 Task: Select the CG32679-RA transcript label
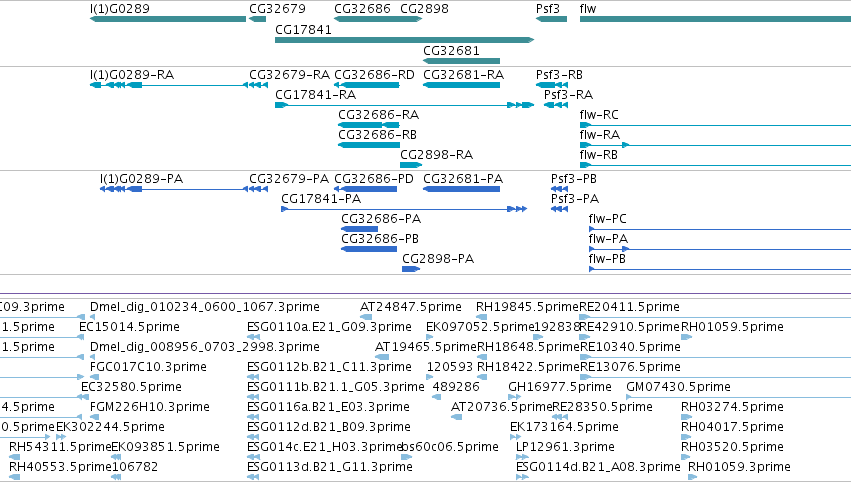(x=289, y=75)
